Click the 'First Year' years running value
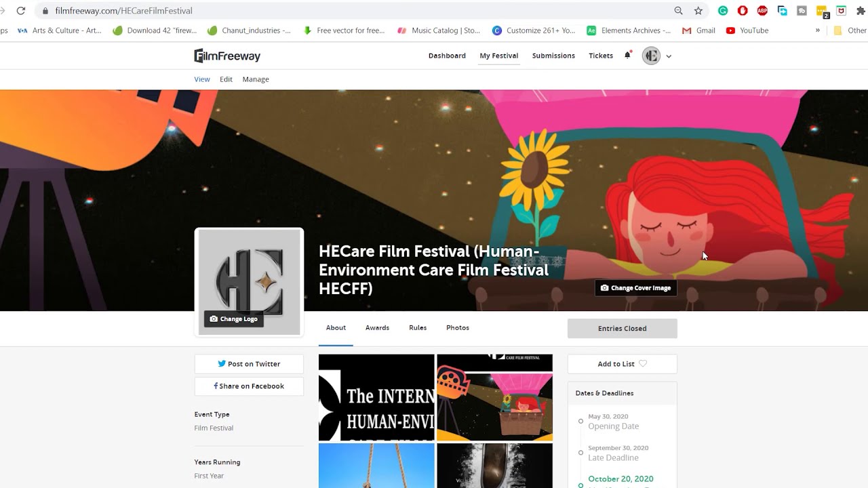 [209, 476]
